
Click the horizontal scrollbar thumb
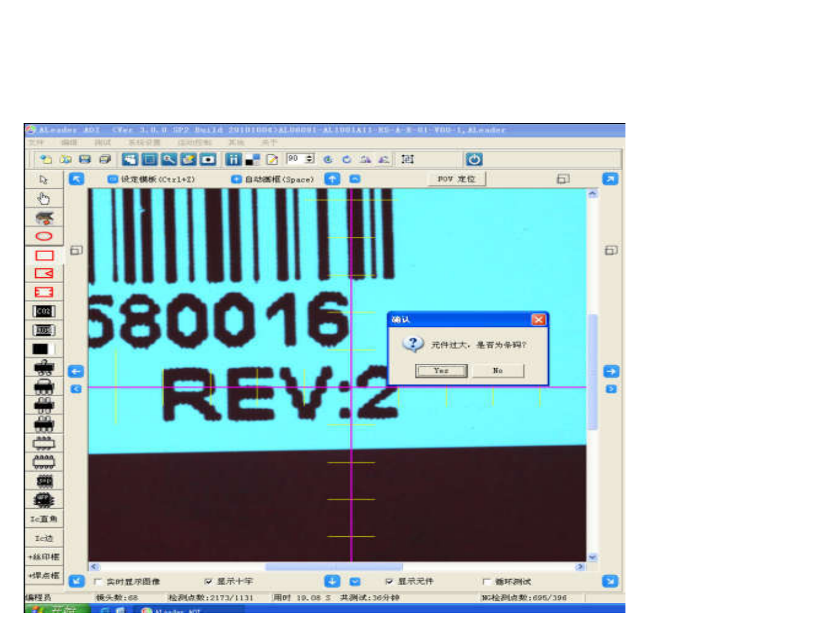[x=334, y=567]
